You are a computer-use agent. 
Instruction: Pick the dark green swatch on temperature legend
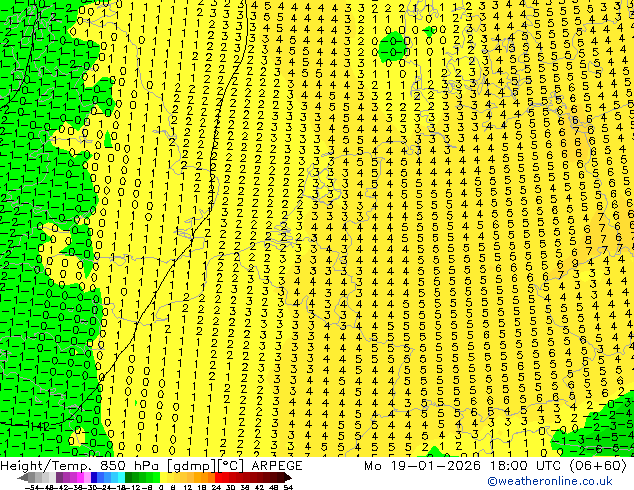pyautogui.click(x=128, y=478)
